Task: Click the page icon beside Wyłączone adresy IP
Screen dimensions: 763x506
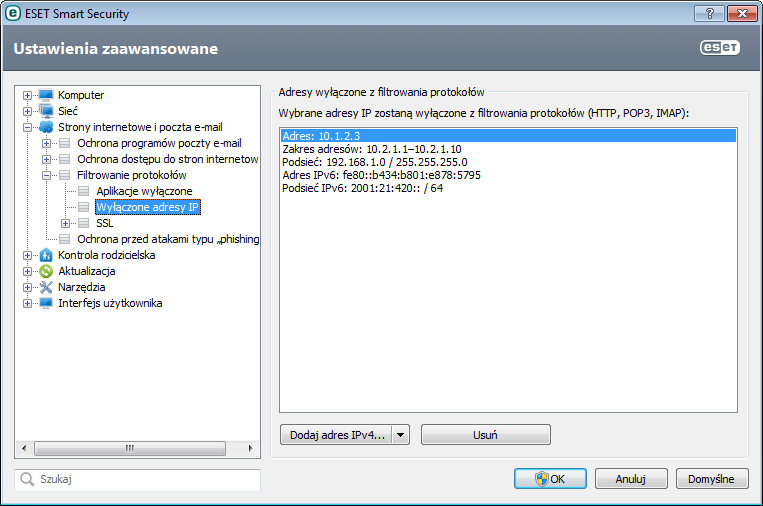Action: pyautogui.click(x=84, y=207)
